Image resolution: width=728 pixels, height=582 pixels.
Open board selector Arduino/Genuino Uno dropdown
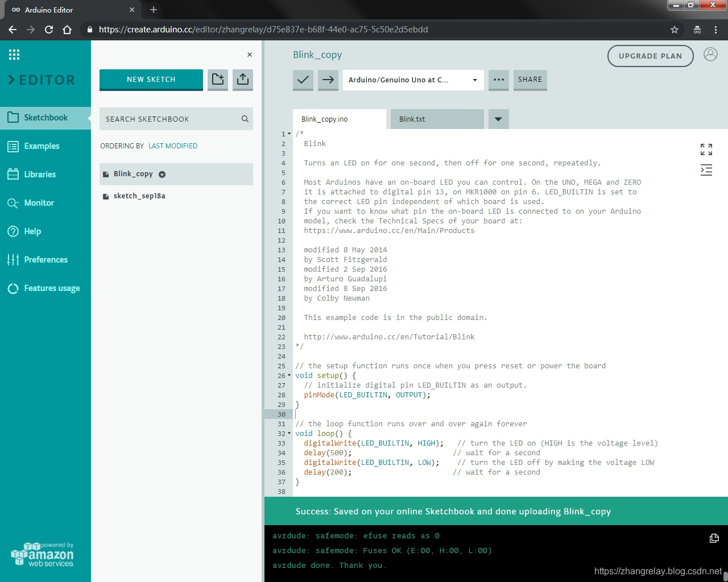413,80
